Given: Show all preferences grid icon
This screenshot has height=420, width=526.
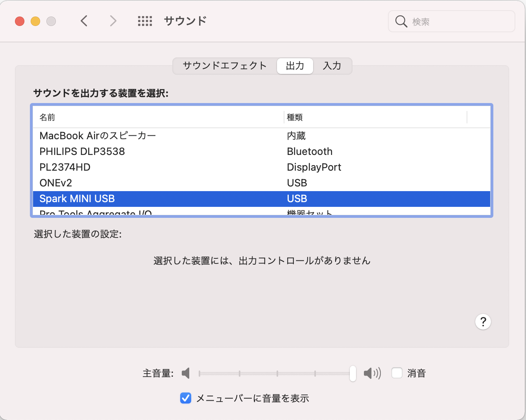Looking at the screenshot, I should tap(145, 21).
